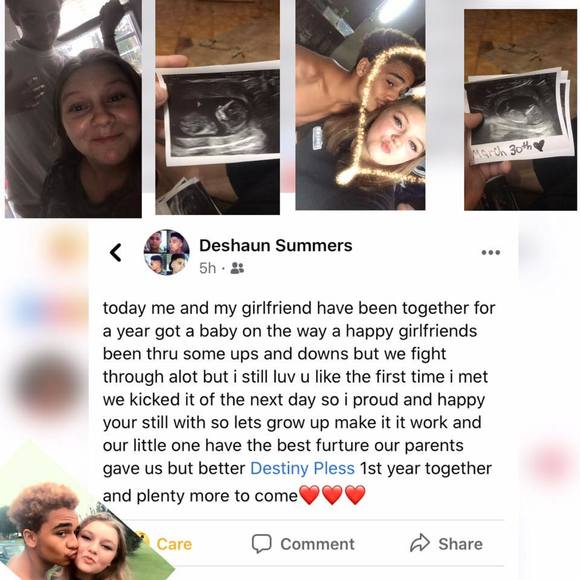Click the 5h post timestamp
Screen dimensions: 580x580
[x=208, y=268]
